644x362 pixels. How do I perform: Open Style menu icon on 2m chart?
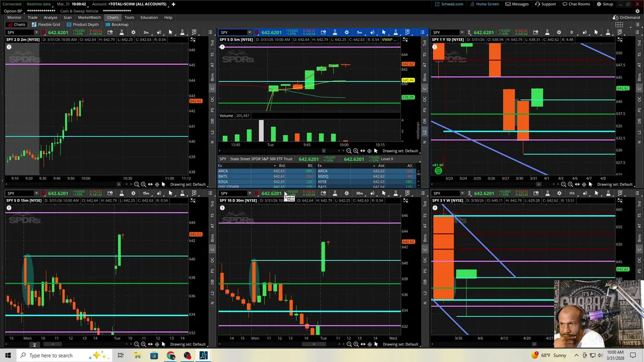click(x=159, y=32)
